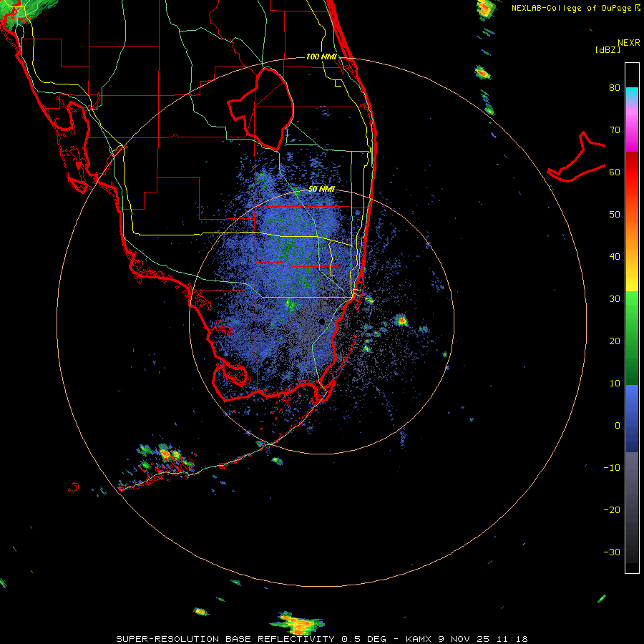Click the storm cluster over the Lower Keys
Viewport: 644px width, 644px height.
[165, 456]
